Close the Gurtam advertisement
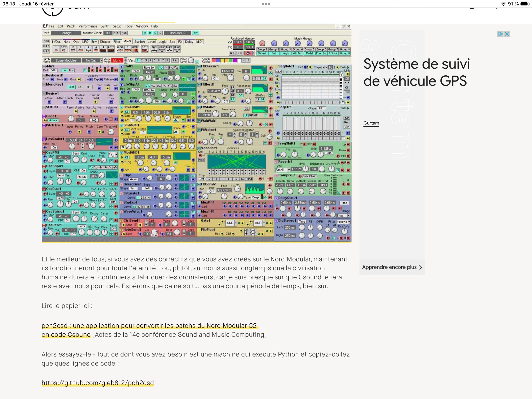Viewport: 532px width, 399px height. tap(507, 34)
